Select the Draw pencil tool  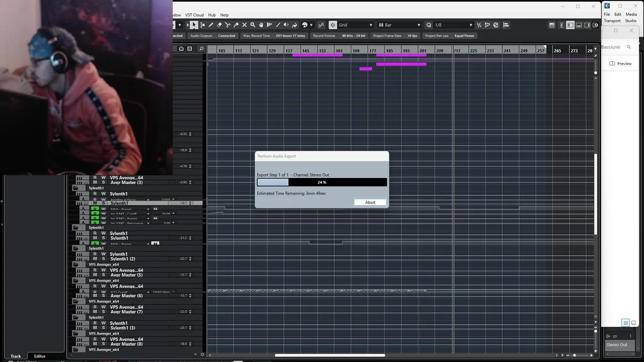[x=211, y=25]
